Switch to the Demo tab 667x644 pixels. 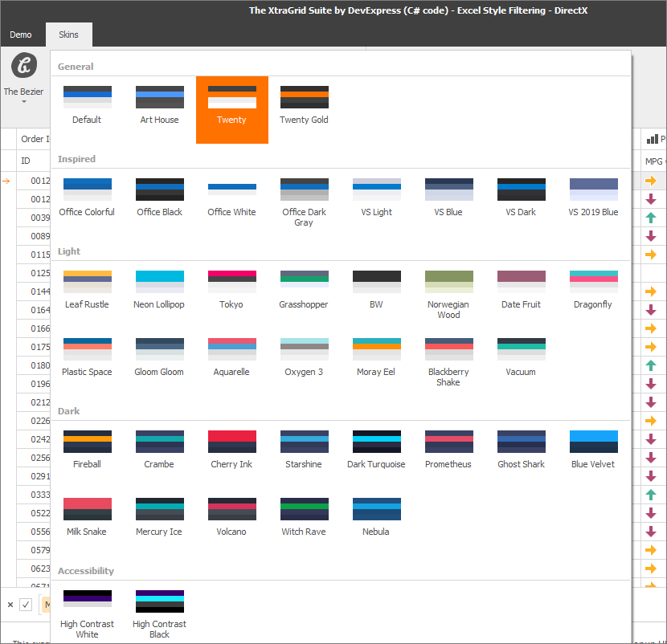(21, 35)
